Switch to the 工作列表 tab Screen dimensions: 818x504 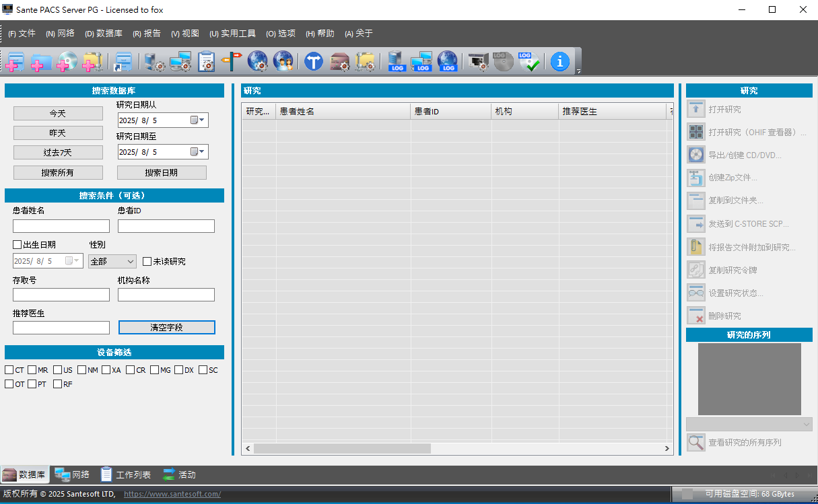126,474
